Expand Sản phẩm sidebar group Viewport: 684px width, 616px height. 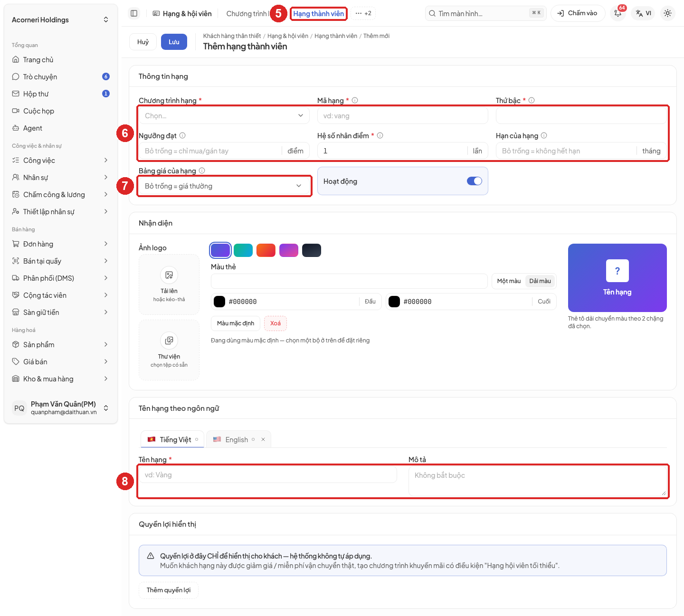[61, 345]
